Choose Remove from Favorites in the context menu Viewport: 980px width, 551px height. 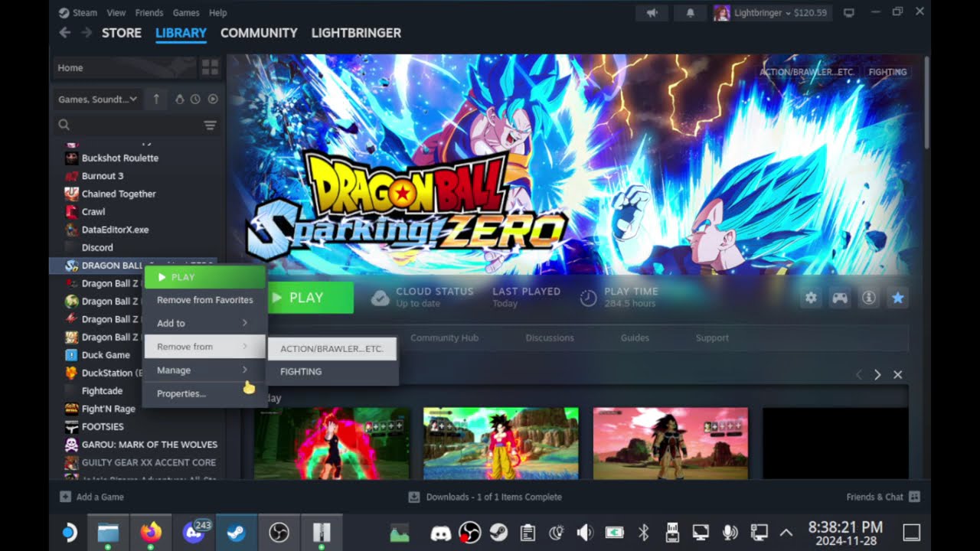204,300
